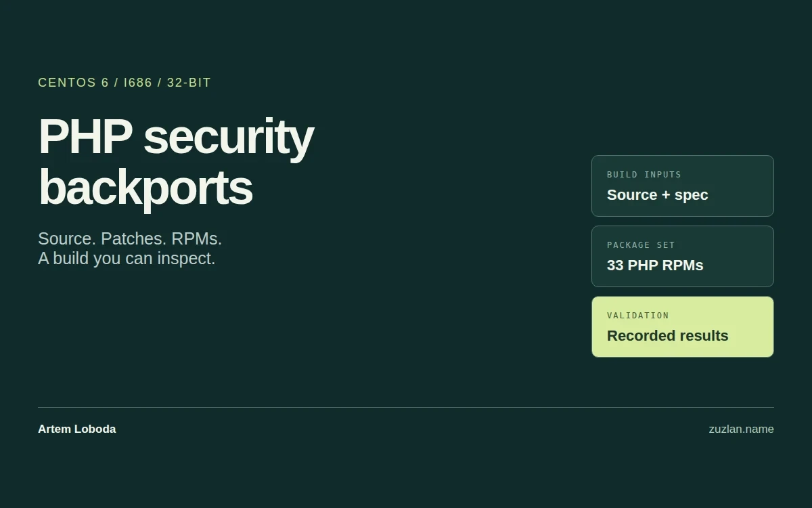Click the 'Source. Patches. RPMs.' subtitle line
The image size is (812, 508).
(130, 239)
